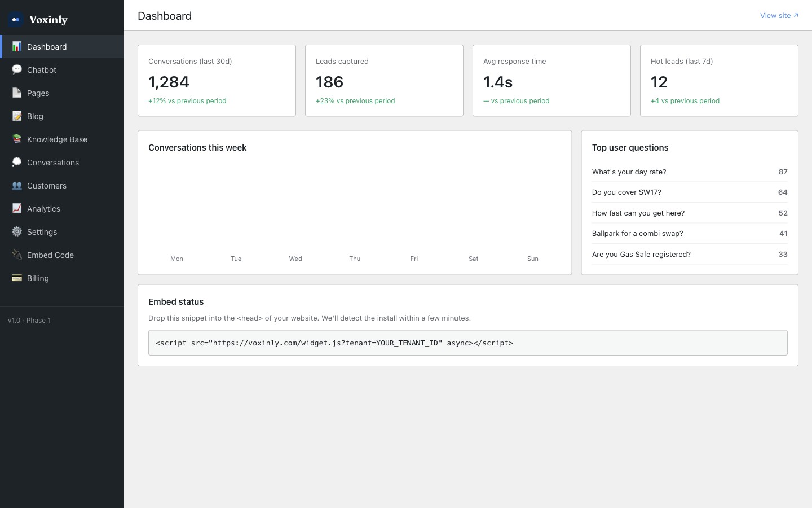Open the Customers page
The width and height of the screenshot is (812, 508).
(62, 186)
